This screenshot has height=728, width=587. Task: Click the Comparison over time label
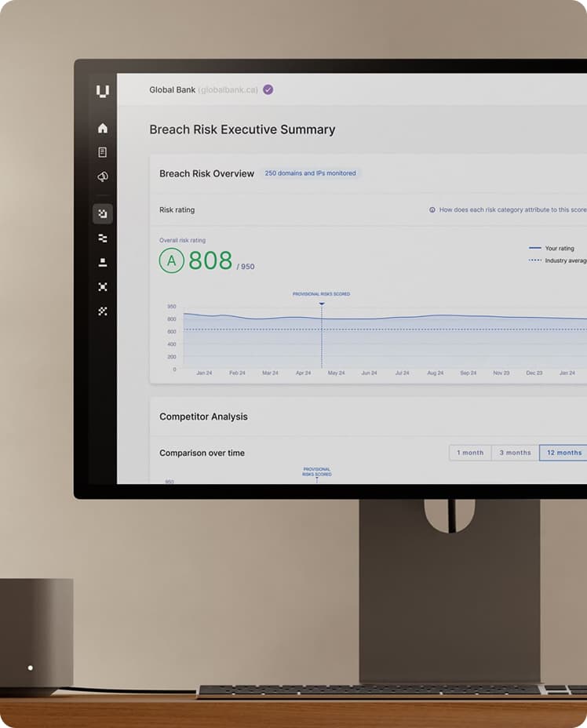point(202,453)
